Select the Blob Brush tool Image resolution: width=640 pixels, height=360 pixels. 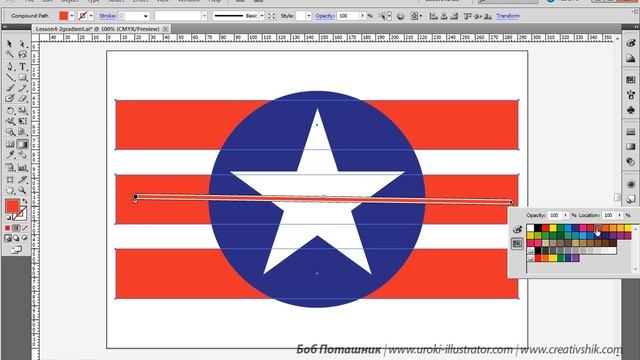[x=10, y=98]
